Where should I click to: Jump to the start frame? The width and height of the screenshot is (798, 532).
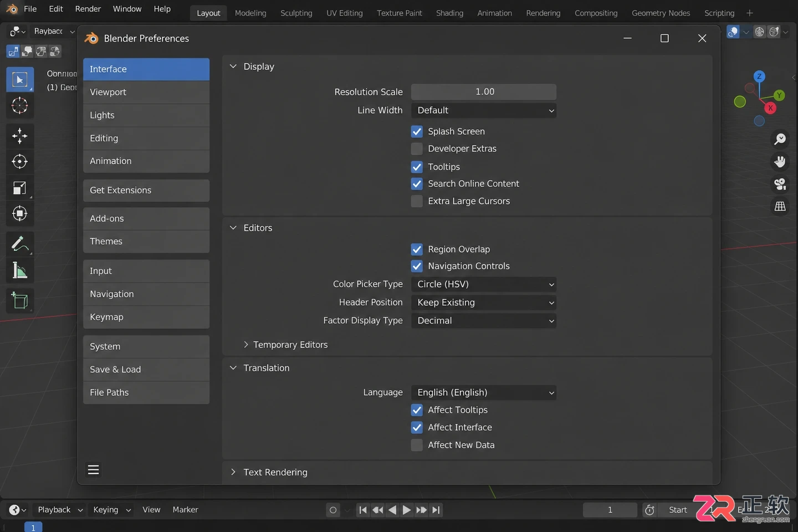[x=363, y=510]
